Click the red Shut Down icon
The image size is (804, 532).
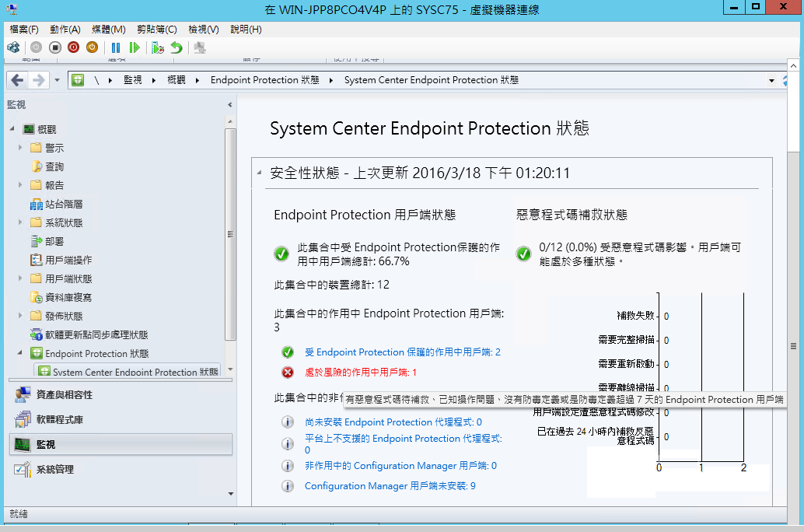point(73,47)
